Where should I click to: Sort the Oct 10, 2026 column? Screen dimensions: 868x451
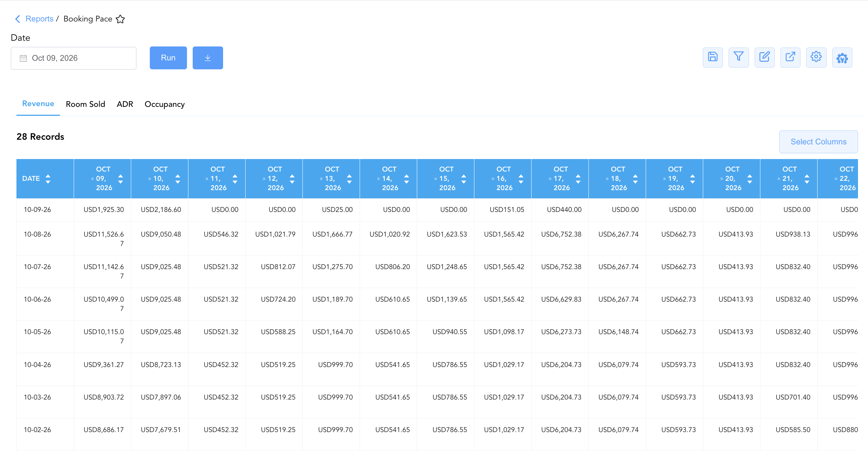click(178, 179)
